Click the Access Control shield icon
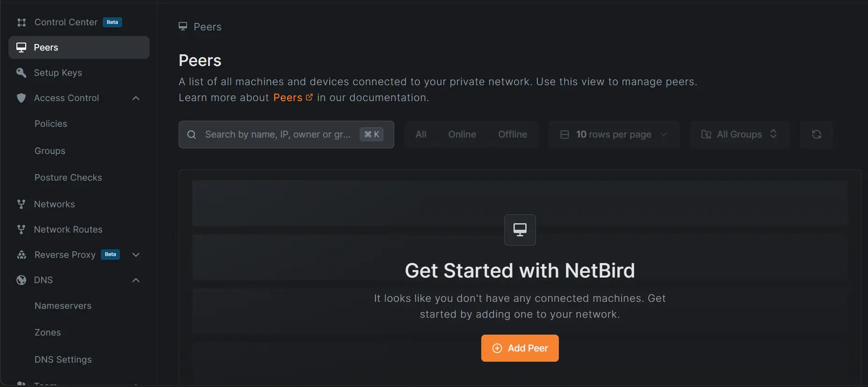Image resolution: width=868 pixels, height=387 pixels. coord(21,98)
